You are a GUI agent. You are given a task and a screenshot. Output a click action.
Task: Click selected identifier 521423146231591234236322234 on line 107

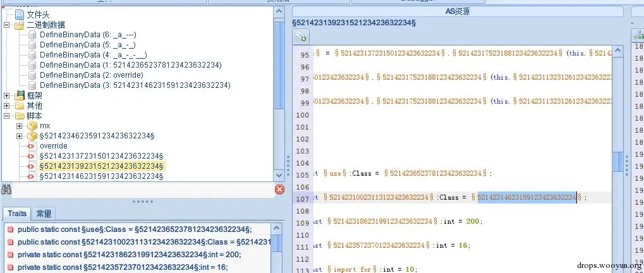527,197
